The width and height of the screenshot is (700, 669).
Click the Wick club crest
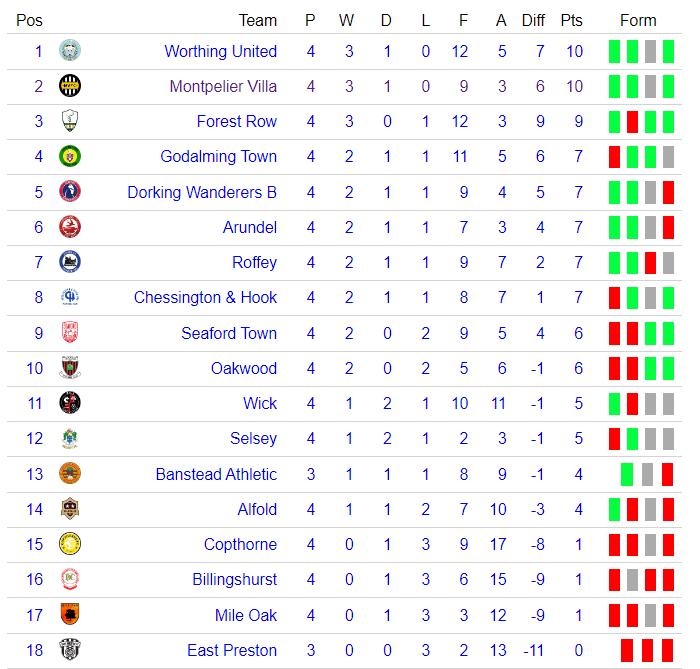[70, 403]
